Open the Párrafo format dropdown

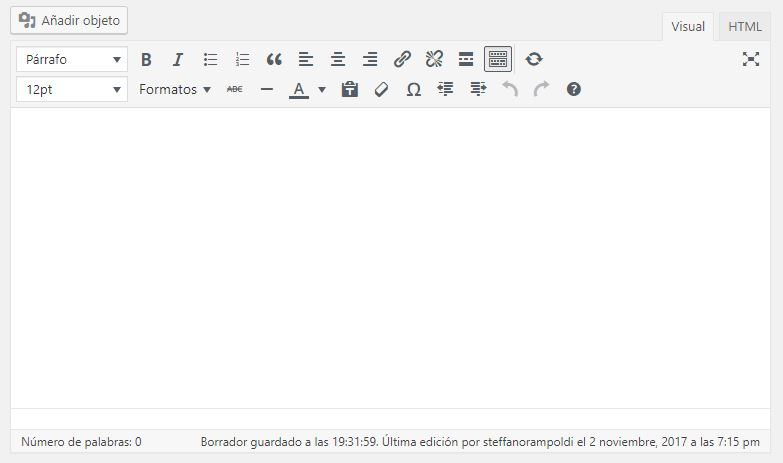click(x=72, y=59)
